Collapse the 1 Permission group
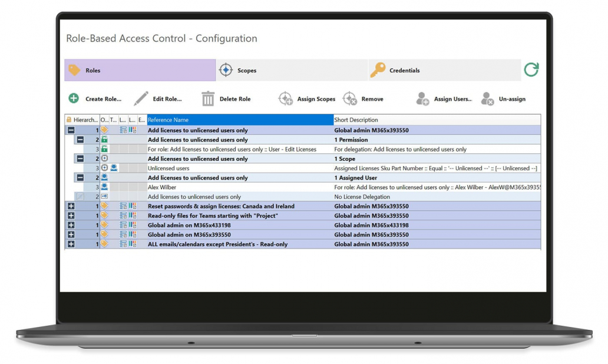This screenshot has width=608, height=364. tap(80, 140)
